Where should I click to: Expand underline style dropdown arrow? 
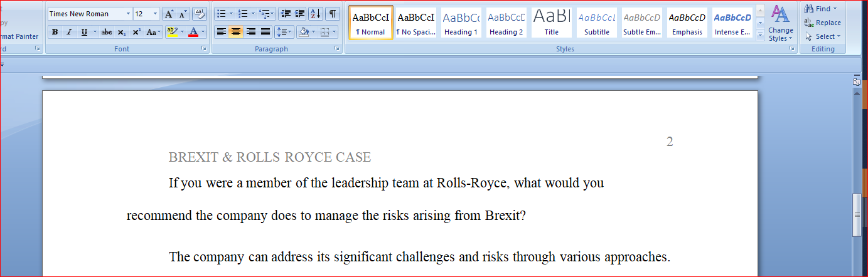point(95,32)
